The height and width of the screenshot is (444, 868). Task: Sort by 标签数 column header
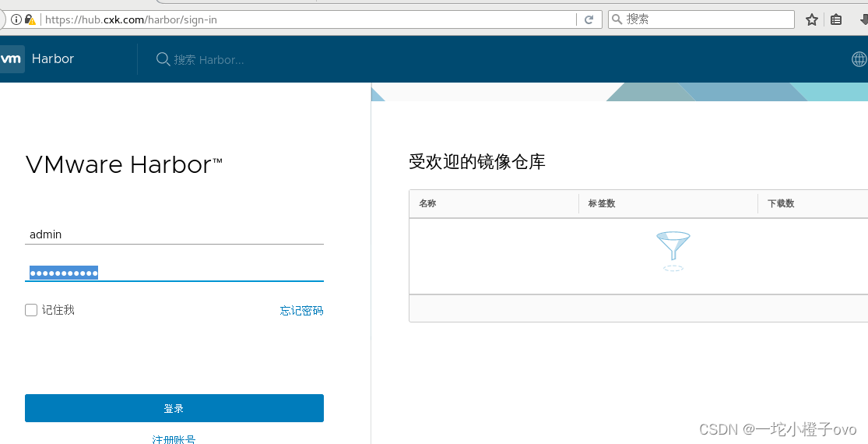tap(602, 203)
